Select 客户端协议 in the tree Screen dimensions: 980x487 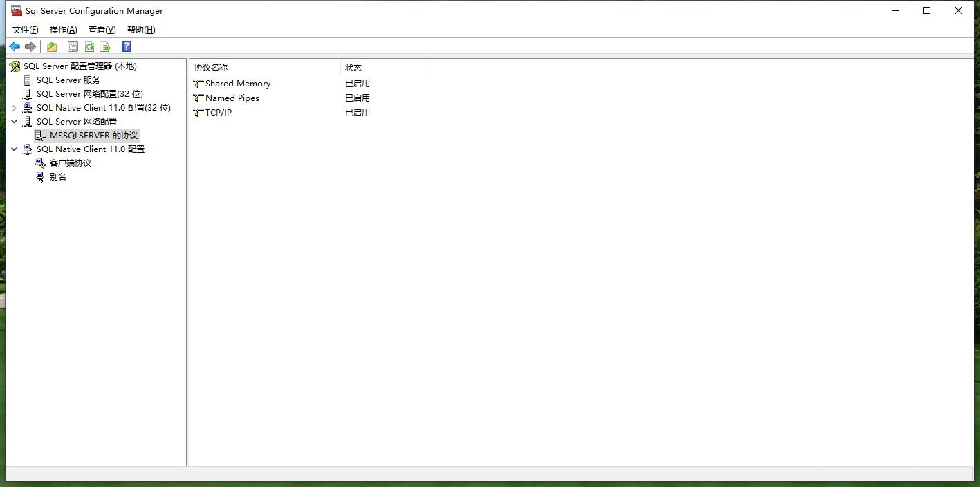coord(70,163)
